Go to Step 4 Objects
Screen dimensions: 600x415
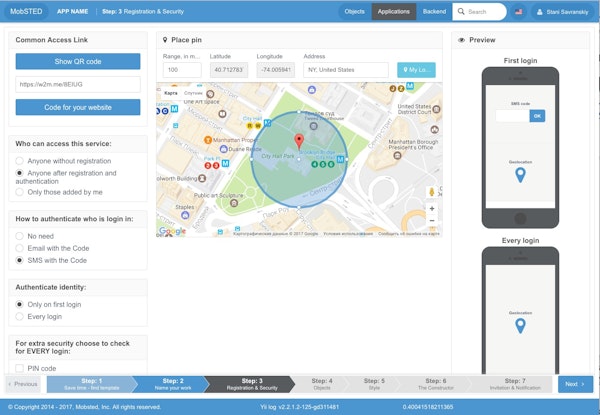(x=321, y=384)
